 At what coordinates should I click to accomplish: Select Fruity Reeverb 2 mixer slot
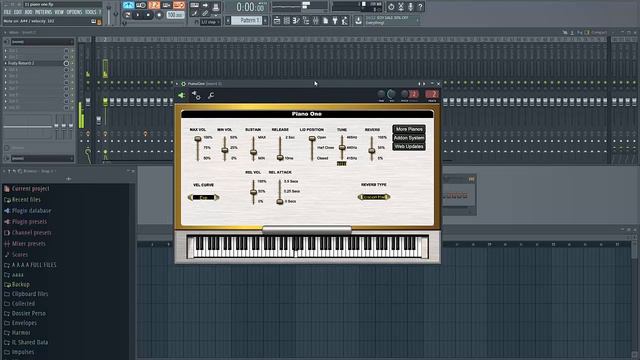point(35,63)
